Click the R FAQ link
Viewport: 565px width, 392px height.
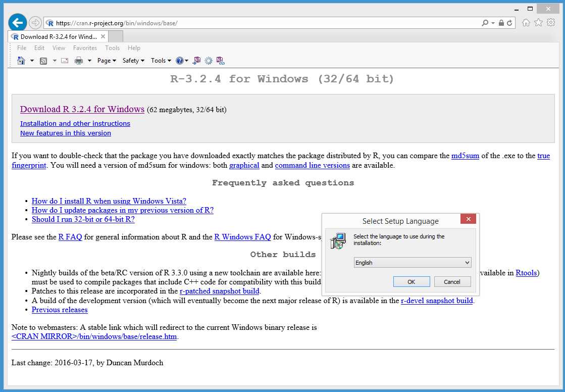tap(70, 237)
